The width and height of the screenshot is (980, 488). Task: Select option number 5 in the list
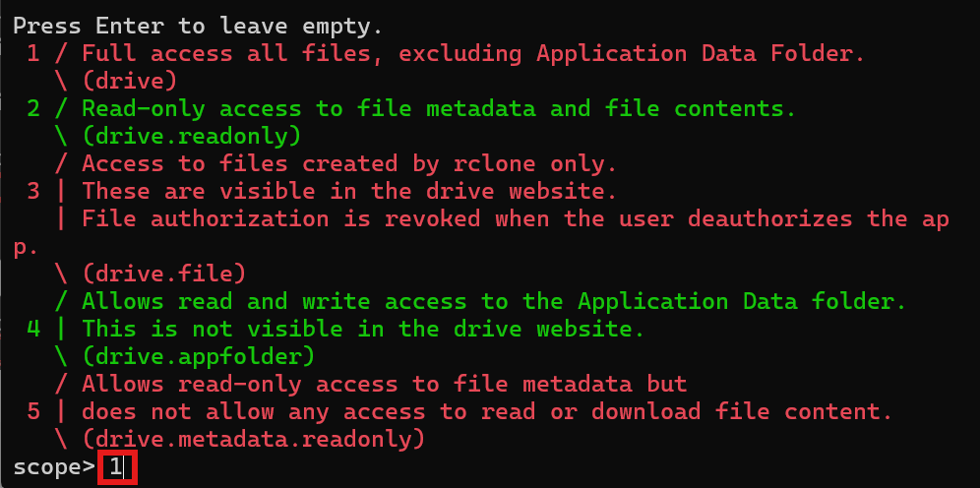click(33, 411)
